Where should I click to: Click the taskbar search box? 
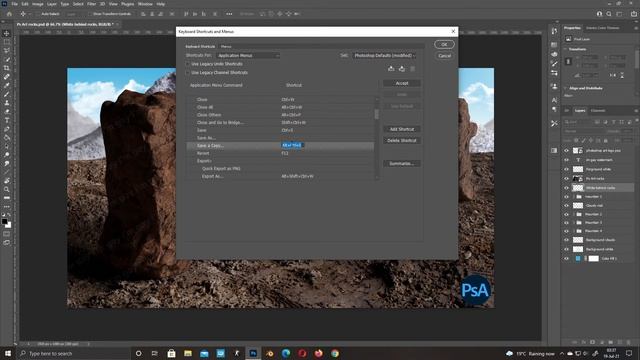click(73, 353)
